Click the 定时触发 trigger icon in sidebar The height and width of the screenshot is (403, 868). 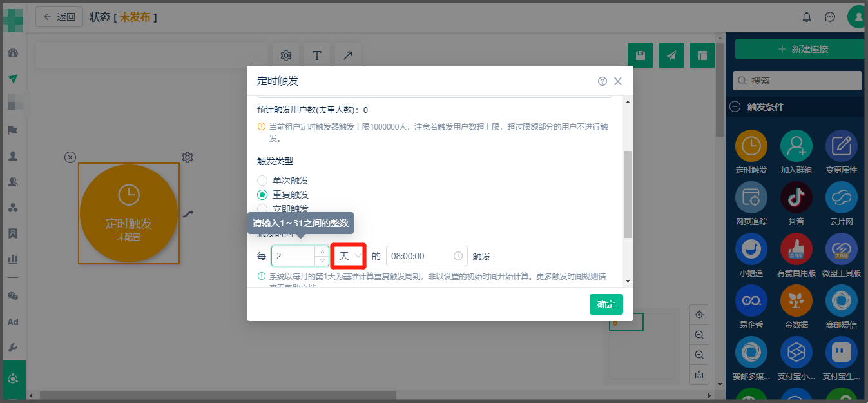751,146
